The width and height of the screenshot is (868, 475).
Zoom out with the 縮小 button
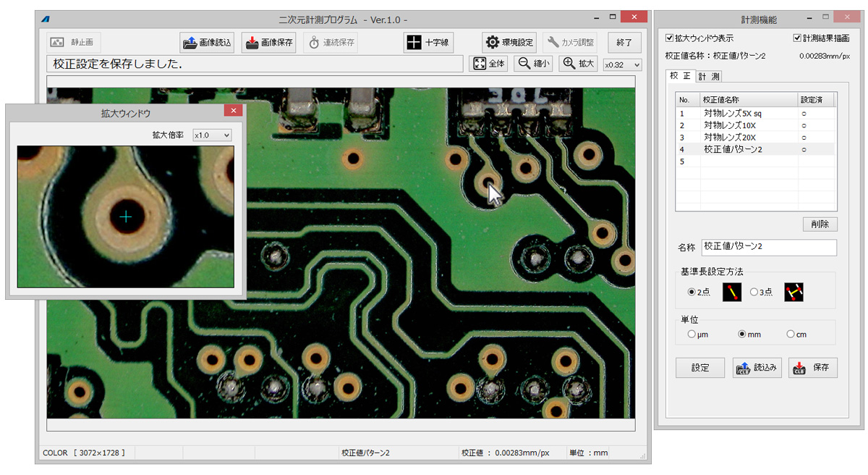coord(533,64)
